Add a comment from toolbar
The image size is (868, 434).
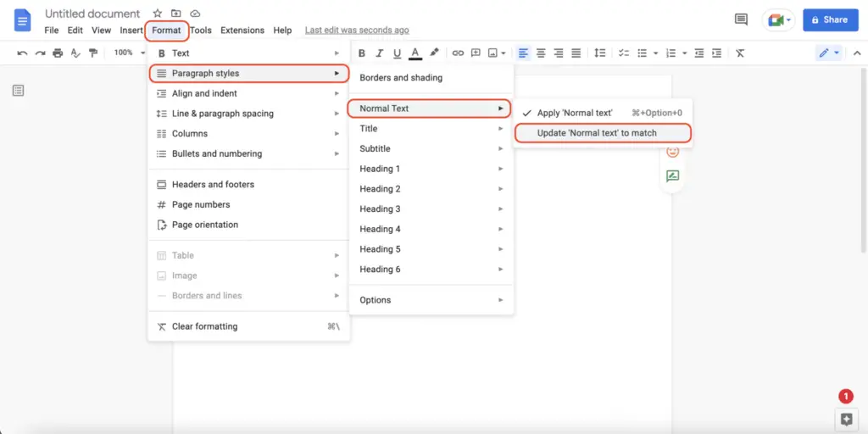coord(476,53)
